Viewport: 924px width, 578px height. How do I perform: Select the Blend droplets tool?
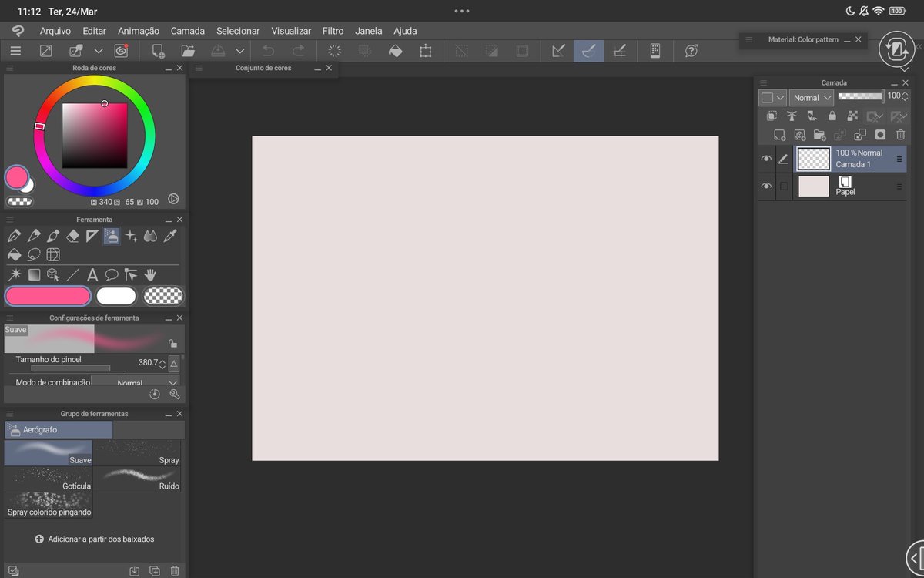pos(151,236)
